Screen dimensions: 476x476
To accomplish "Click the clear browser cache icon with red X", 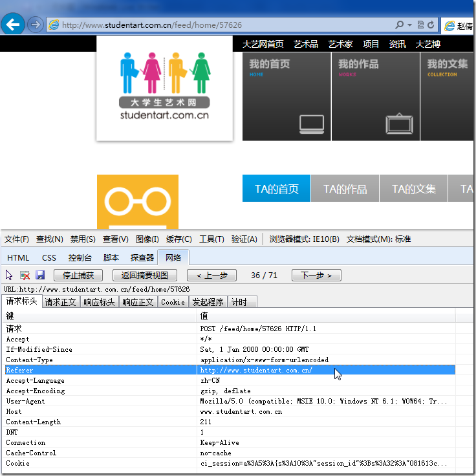I will [x=25, y=276].
